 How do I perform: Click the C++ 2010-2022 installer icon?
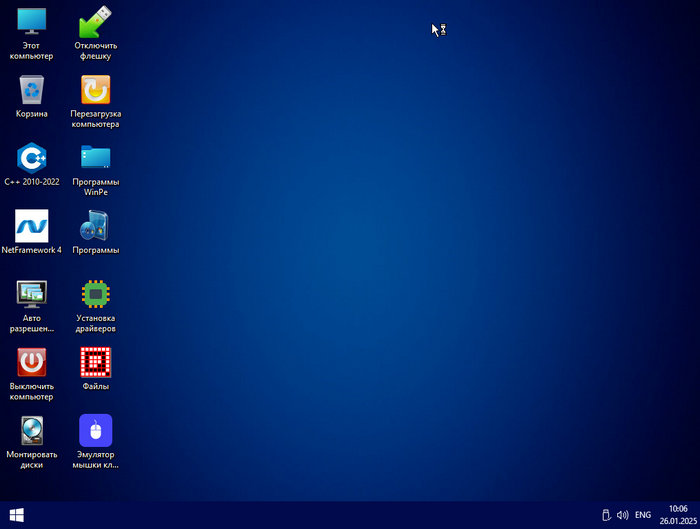(31, 158)
